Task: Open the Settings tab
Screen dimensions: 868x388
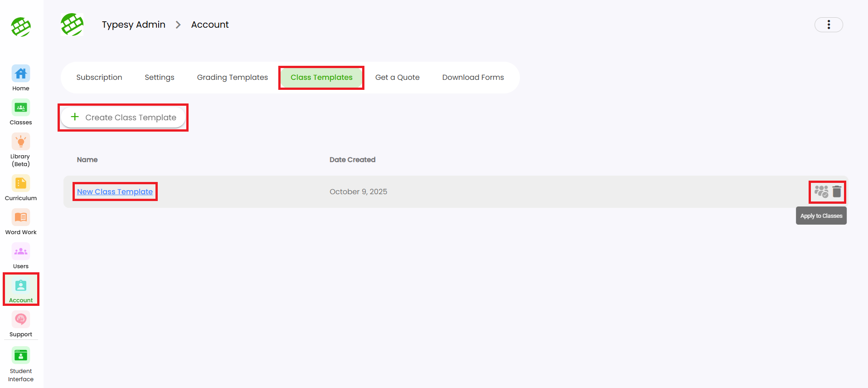Action: (160, 78)
